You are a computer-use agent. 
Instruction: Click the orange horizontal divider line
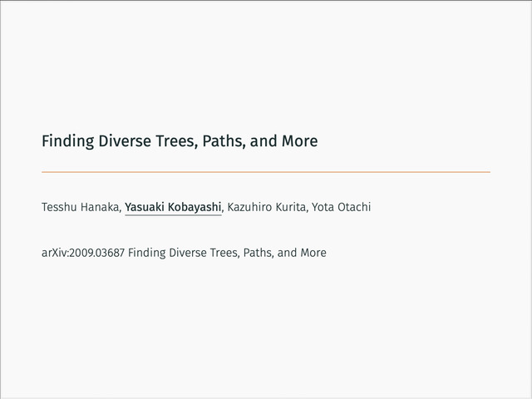tap(266, 171)
